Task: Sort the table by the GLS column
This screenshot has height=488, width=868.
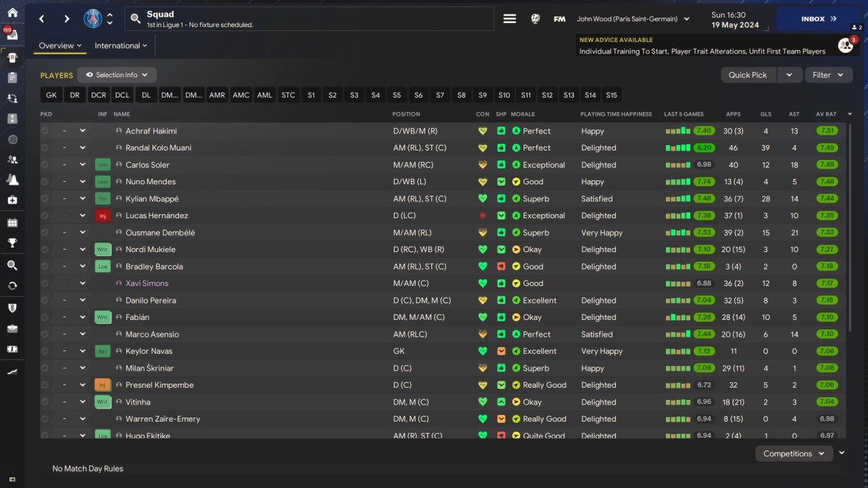Action: [x=766, y=114]
